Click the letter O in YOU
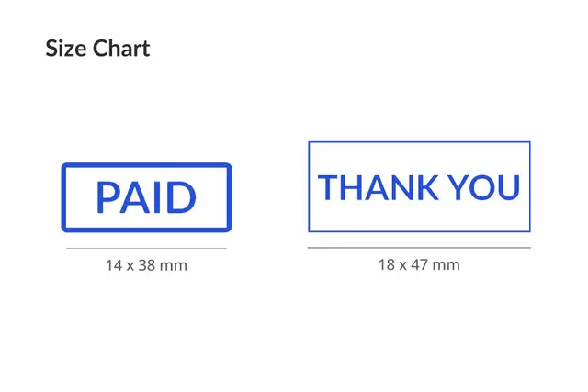Viewport: 588px width, 392px height. coord(482,187)
